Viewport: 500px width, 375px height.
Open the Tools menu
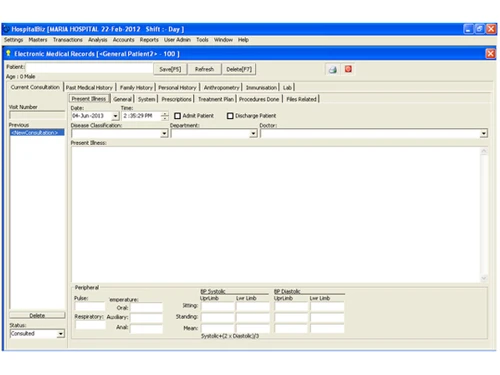click(x=202, y=40)
